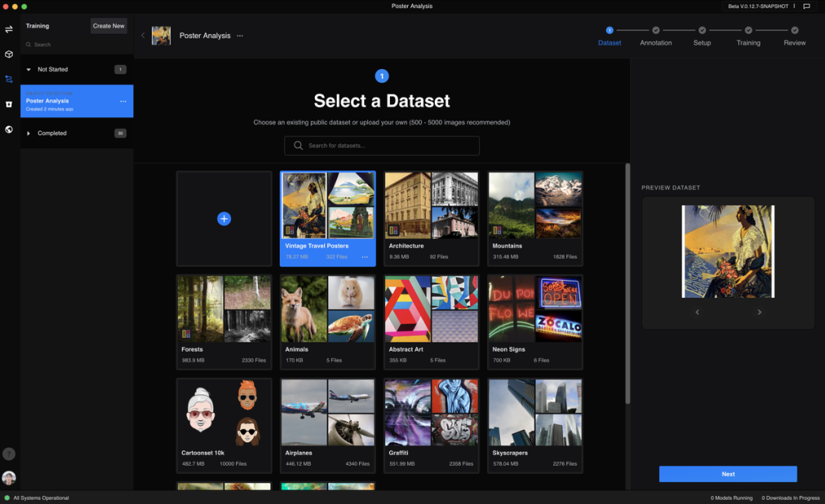
Task: Collapse the Not Started section
Action: click(x=29, y=69)
